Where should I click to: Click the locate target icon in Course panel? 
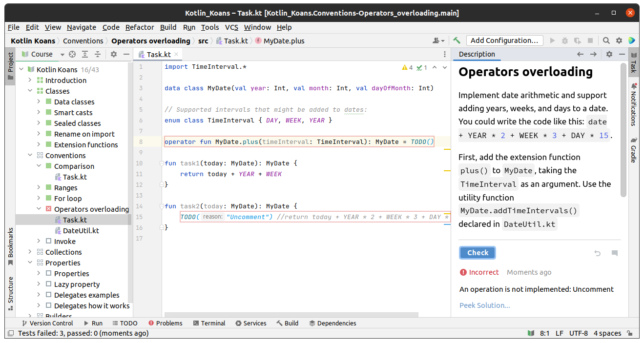72,54
